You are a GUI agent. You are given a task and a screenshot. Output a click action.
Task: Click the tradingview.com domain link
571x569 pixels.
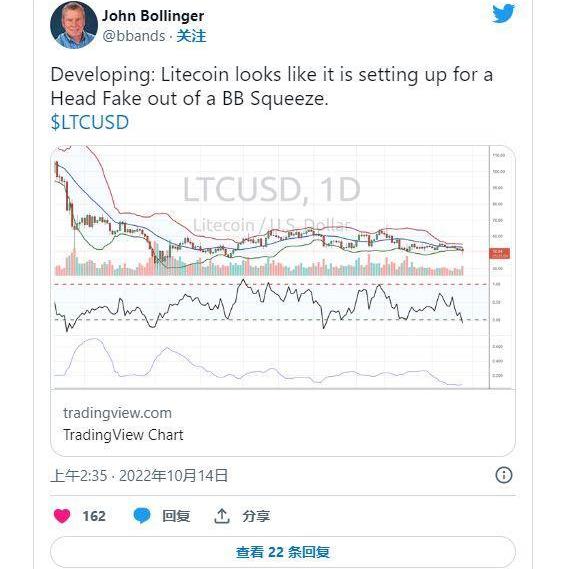(x=117, y=413)
